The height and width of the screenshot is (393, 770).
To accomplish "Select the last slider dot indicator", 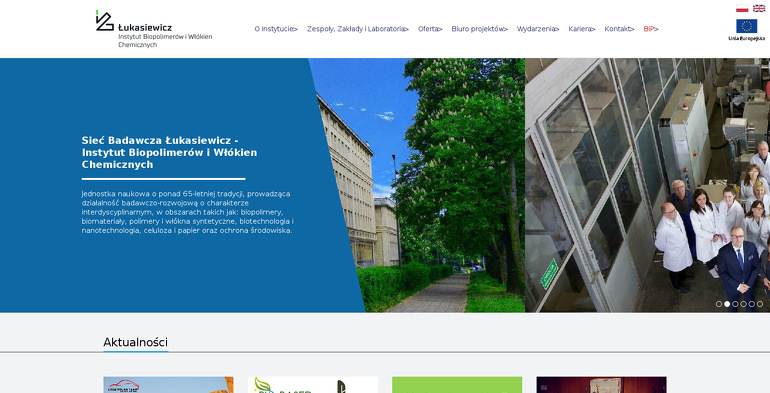I will coord(760,304).
